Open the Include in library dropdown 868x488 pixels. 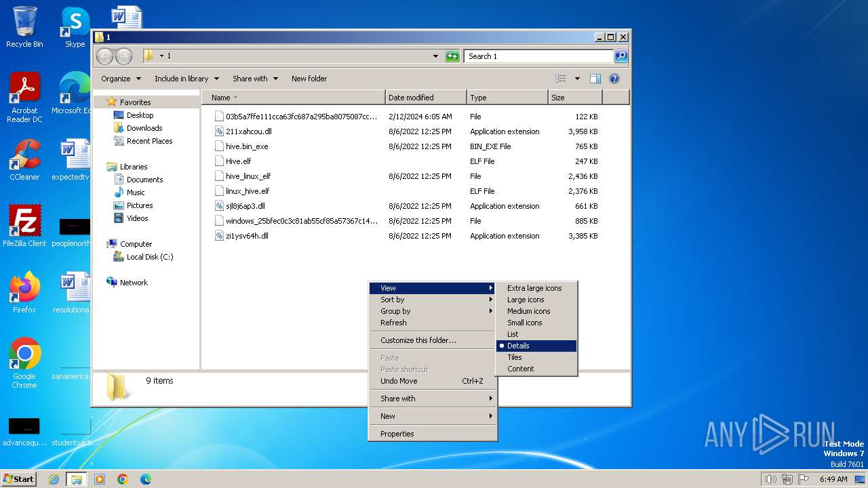coord(186,79)
